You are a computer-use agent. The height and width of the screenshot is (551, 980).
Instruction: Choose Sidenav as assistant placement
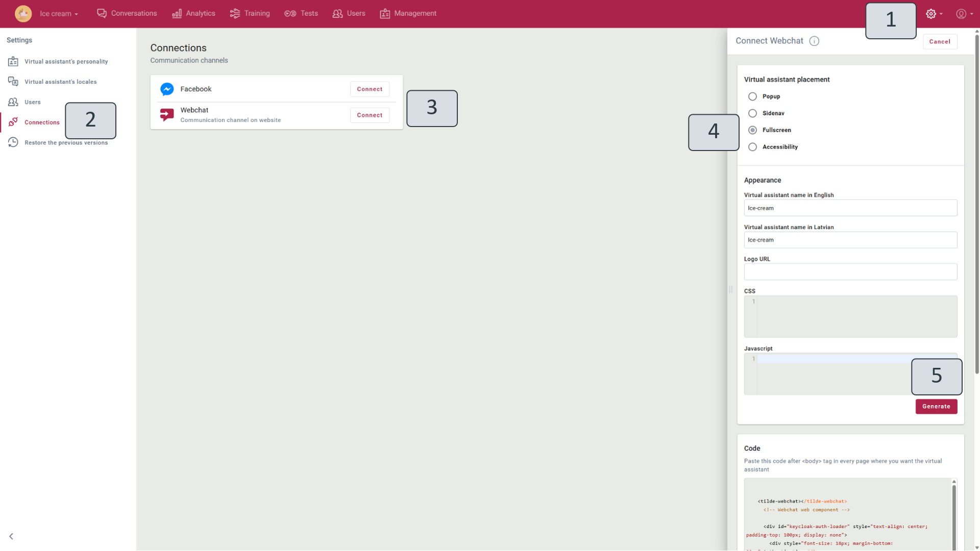752,113
